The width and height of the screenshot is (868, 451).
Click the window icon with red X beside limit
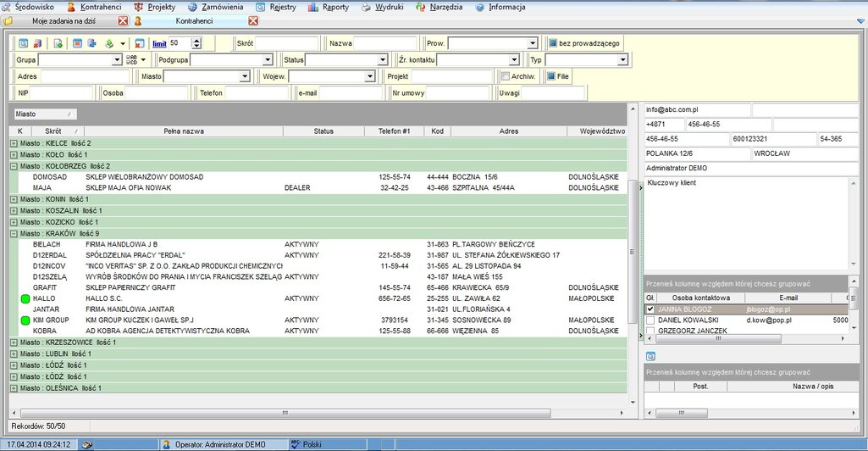(x=140, y=43)
